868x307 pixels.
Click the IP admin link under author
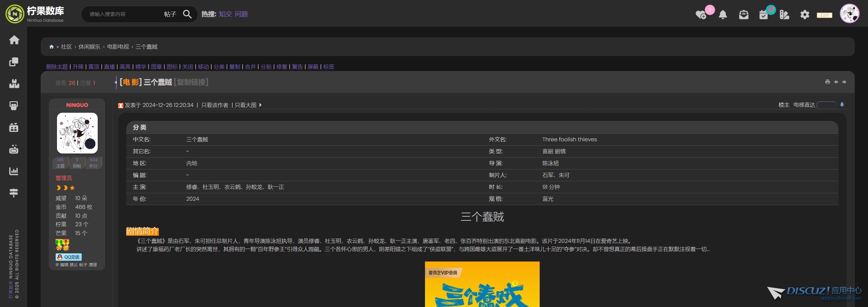click(x=57, y=265)
